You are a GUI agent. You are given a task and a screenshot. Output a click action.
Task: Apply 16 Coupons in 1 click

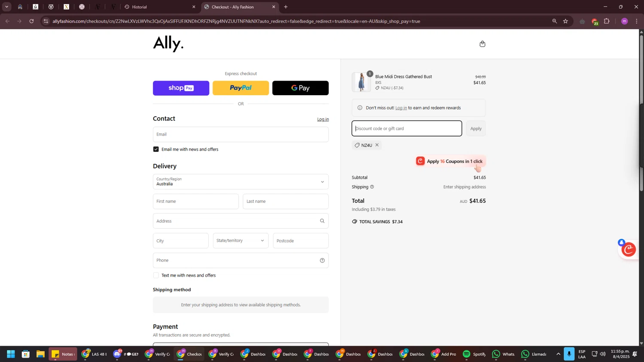451,161
